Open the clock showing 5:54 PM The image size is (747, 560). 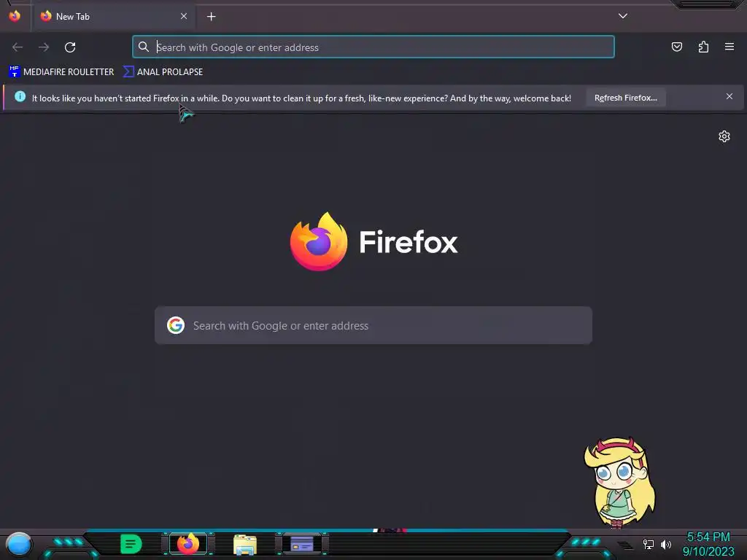pyautogui.click(x=708, y=544)
